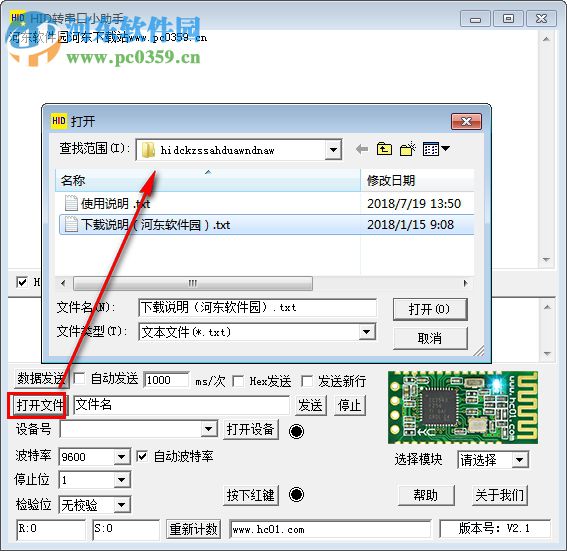Viewport: 567px width, 551px height.
Task: Click the 打开(O) button
Action: point(430,309)
